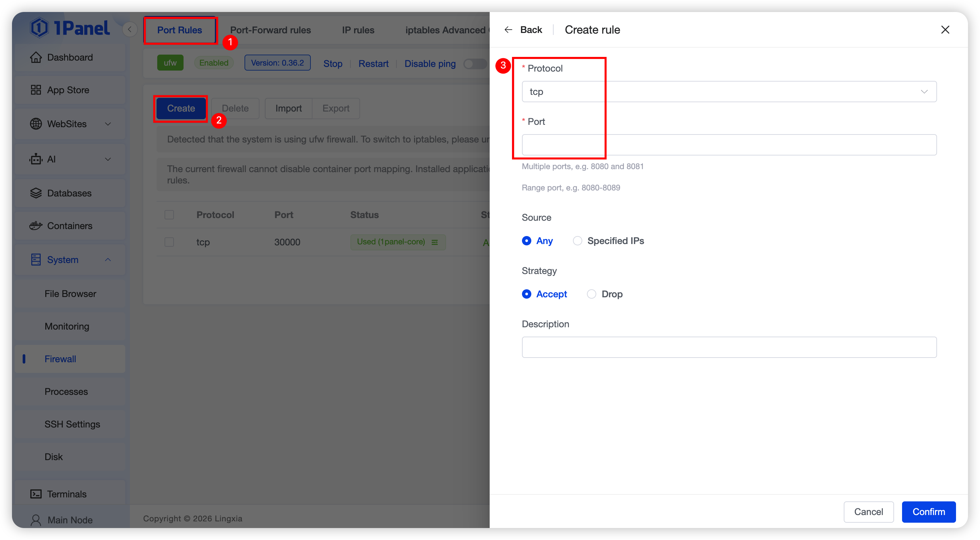
Task: Click the Terminals console icon
Action: click(36, 494)
